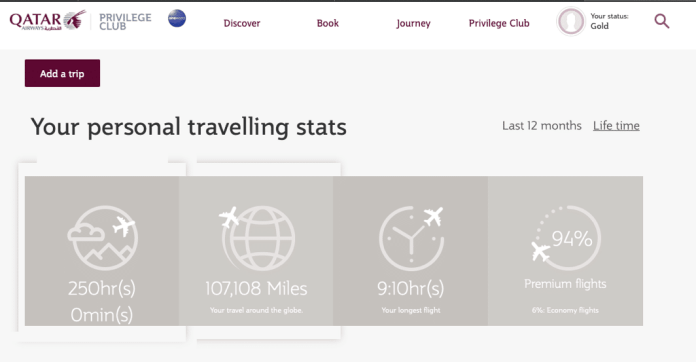Open the profile avatar icon
Image resolution: width=696 pixels, height=362 pixels.
click(571, 21)
